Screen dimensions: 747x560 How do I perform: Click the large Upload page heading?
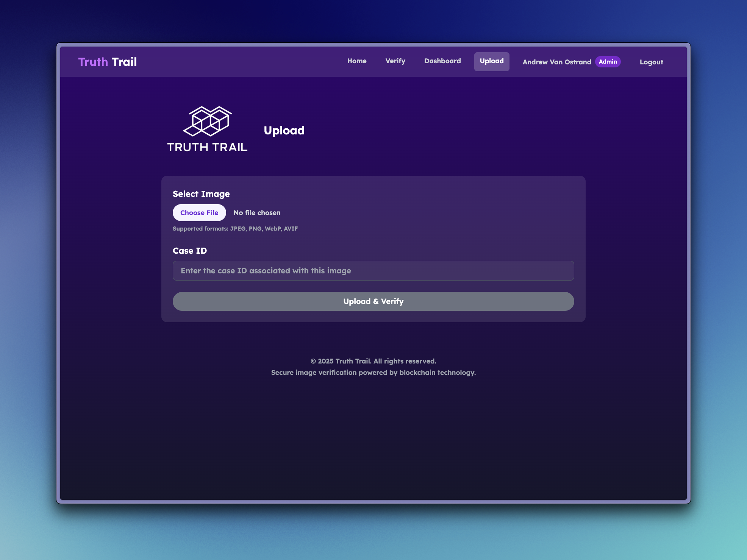(x=284, y=131)
